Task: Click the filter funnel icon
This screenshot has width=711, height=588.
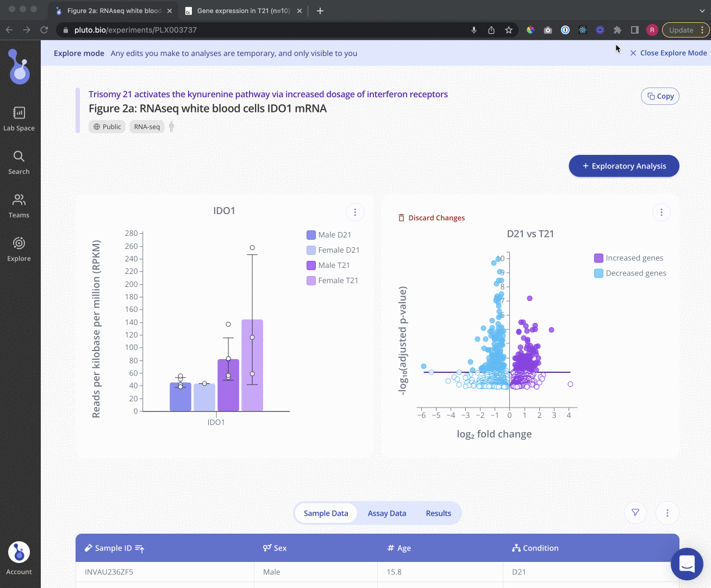Action: [635, 512]
